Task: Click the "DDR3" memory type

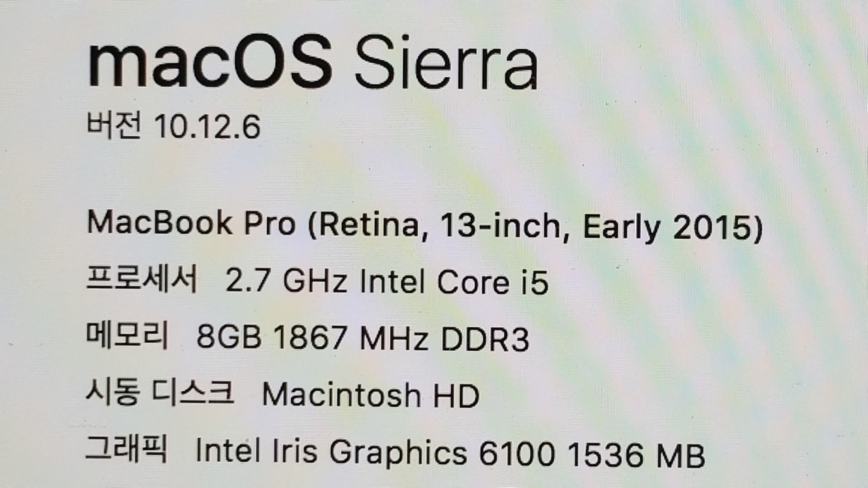Action: point(485,339)
